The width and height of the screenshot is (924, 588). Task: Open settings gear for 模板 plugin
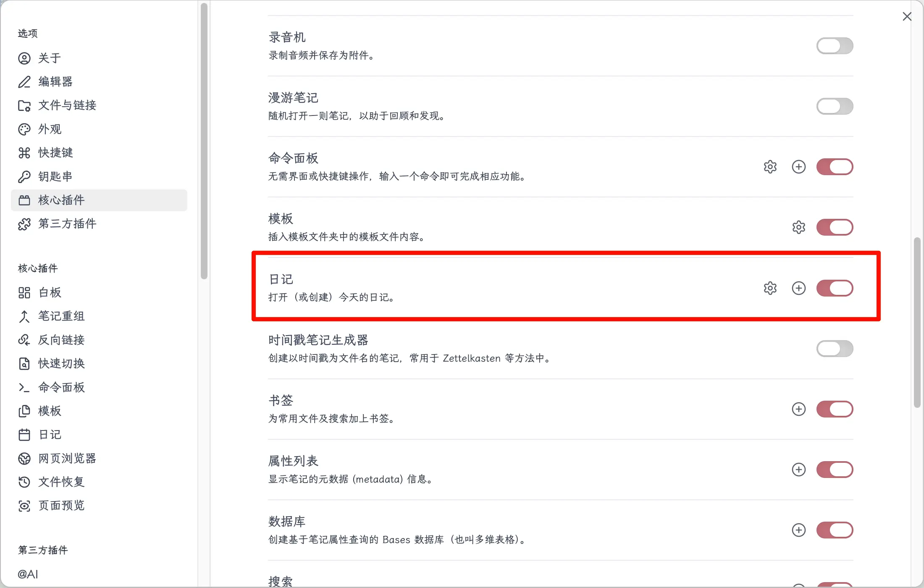pos(798,227)
